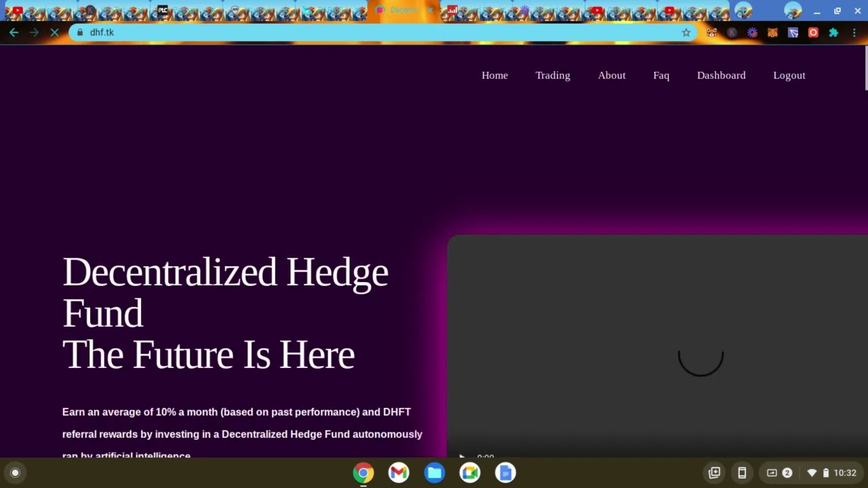Image resolution: width=868 pixels, height=488 pixels.
Task: Open the Phone Hub icon
Action: coord(742,472)
